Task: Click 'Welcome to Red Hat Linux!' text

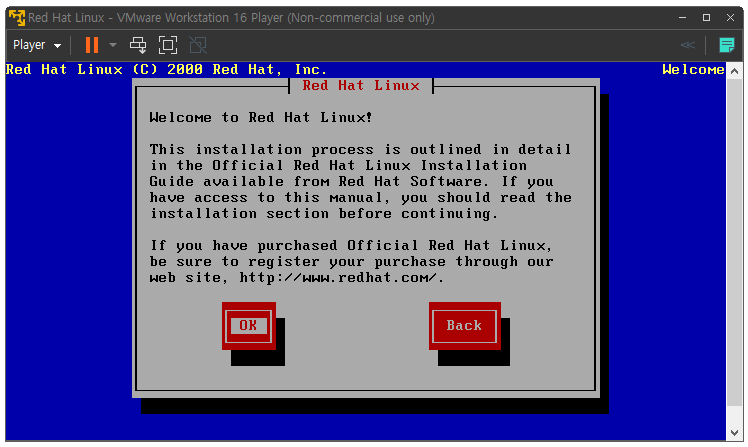Action: (x=260, y=117)
